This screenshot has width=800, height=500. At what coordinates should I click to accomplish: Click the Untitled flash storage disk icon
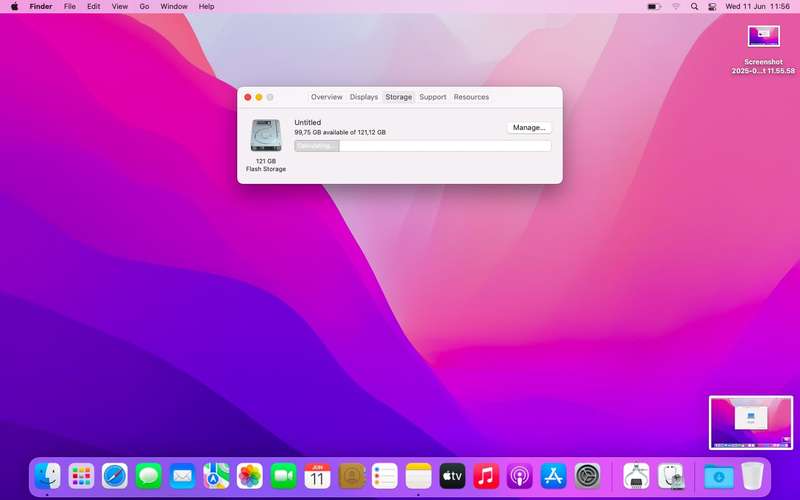(x=266, y=135)
